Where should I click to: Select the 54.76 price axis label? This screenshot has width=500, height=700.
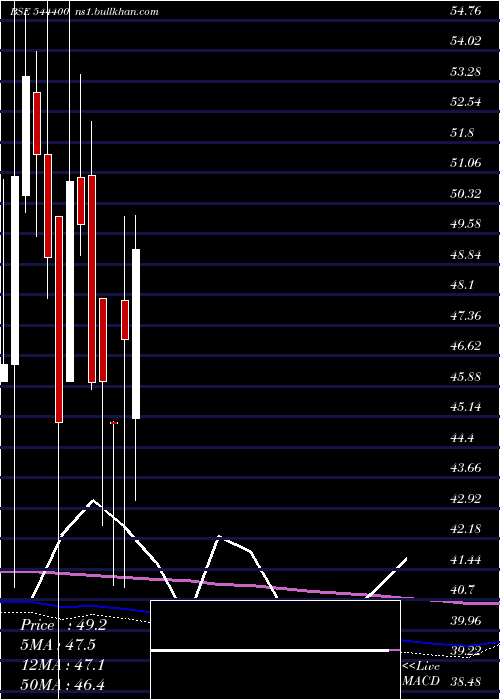[x=466, y=11]
